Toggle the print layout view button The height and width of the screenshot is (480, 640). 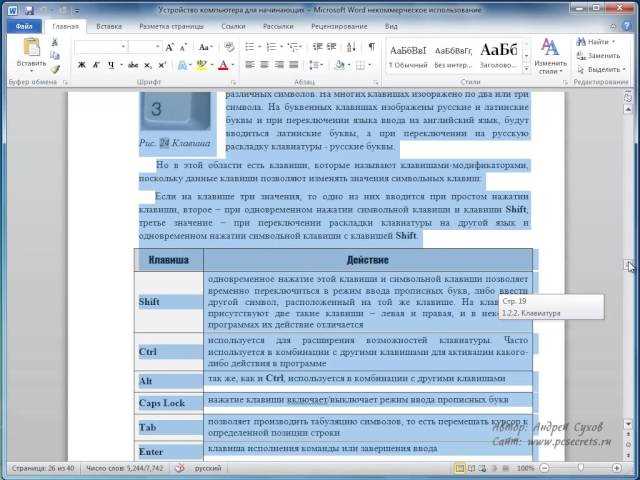[460, 468]
